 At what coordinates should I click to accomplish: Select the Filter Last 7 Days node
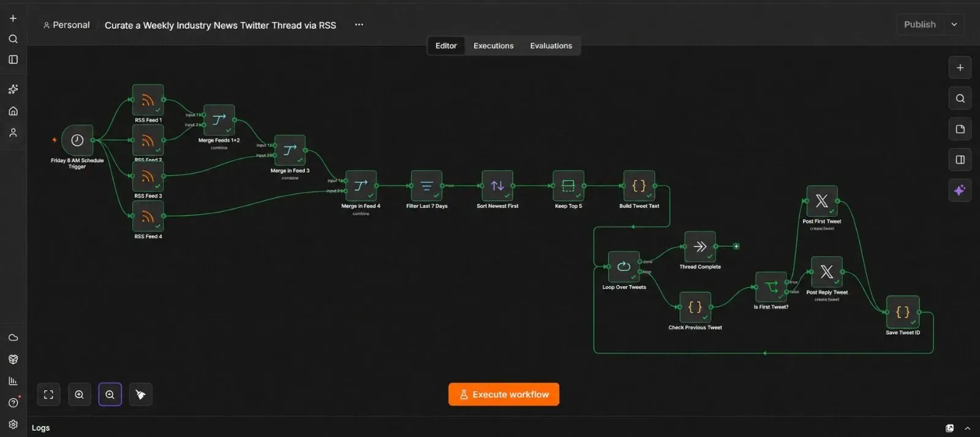coord(426,186)
